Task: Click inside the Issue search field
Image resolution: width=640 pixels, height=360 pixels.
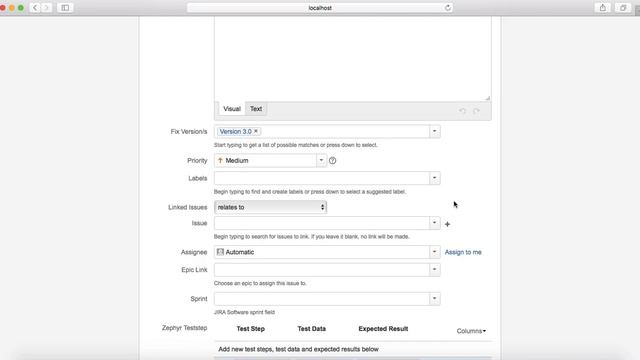Action: pyautogui.click(x=322, y=223)
